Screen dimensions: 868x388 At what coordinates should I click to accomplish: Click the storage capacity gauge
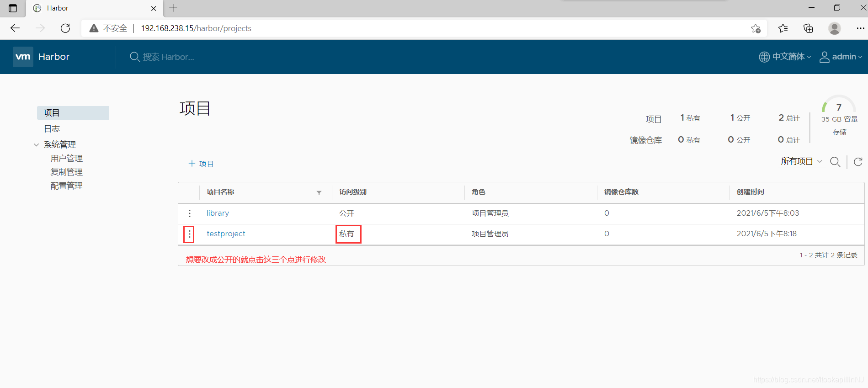(839, 104)
